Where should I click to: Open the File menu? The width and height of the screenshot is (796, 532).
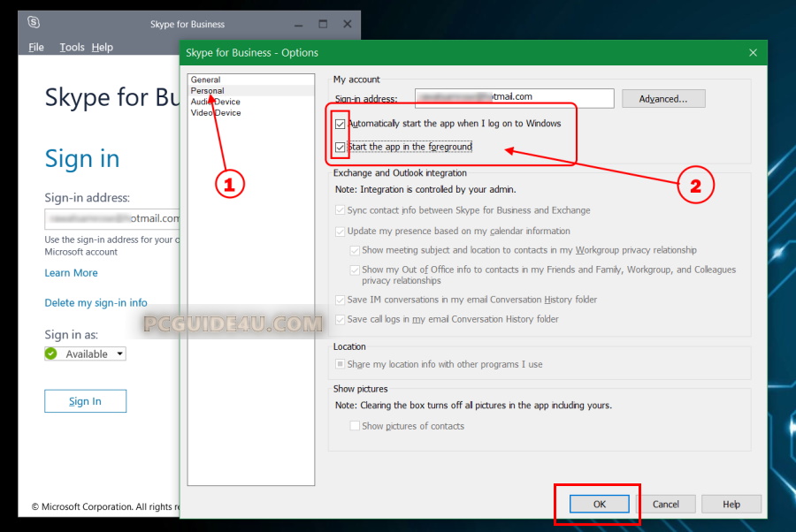pos(36,48)
